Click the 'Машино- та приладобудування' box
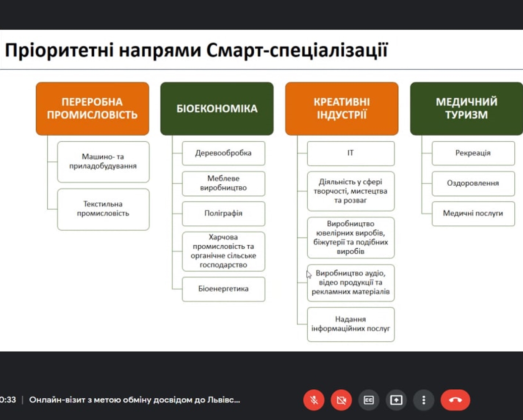The width and height of the screenshot is (523, 420). point(103,162)
